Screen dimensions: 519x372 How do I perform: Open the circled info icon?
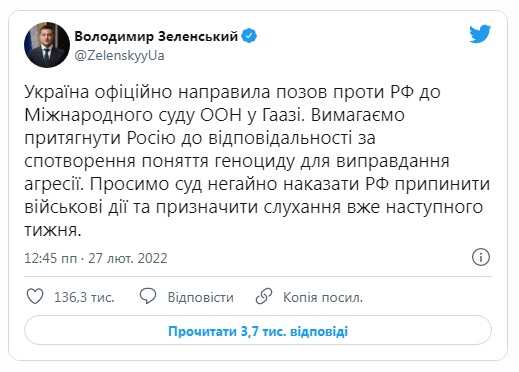click(481, 257)
